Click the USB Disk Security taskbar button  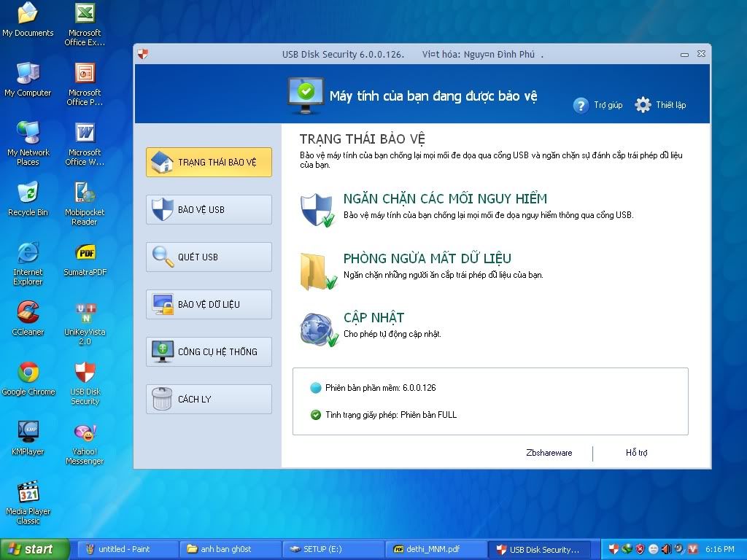pyautogui.click(x=540, y=549)
